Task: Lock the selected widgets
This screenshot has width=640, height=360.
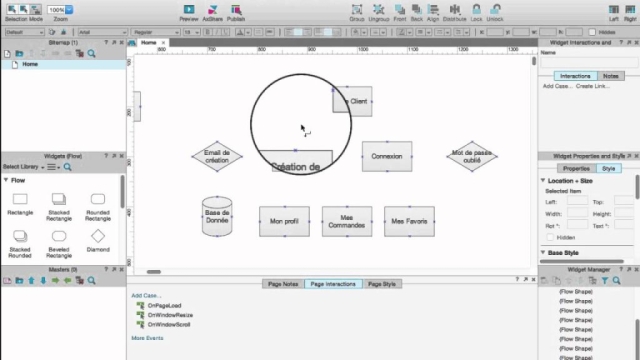Action: pos(476,9)
